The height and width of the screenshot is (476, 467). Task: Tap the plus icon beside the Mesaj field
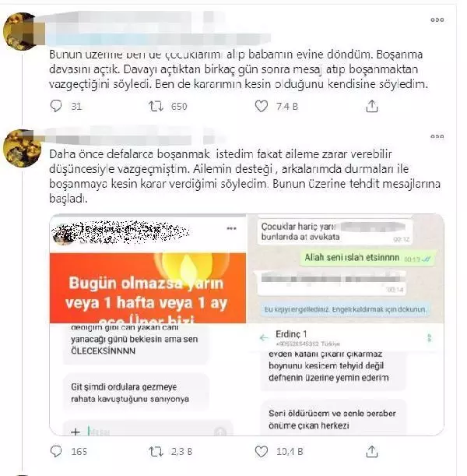pyautogui.click(x=75, y=432)
